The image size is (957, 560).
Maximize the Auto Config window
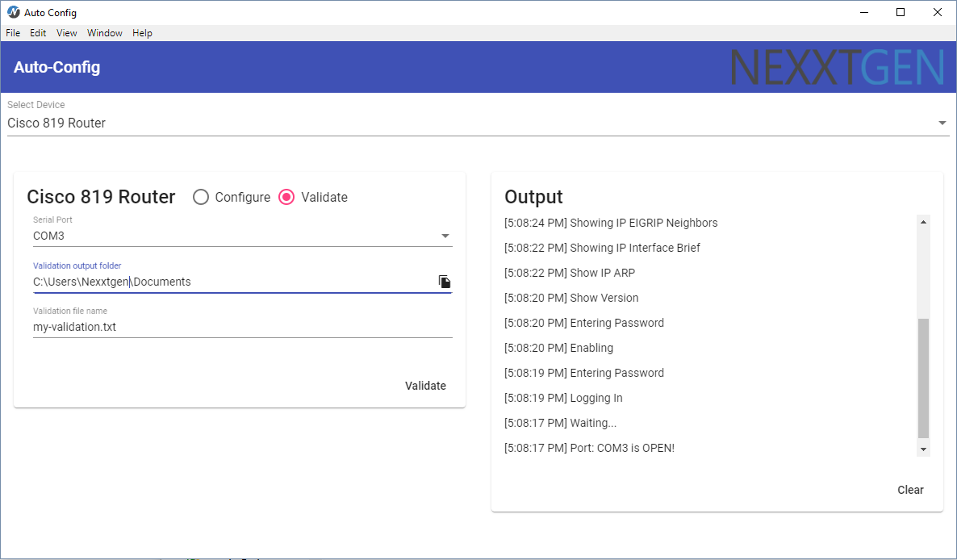[901, 12]
